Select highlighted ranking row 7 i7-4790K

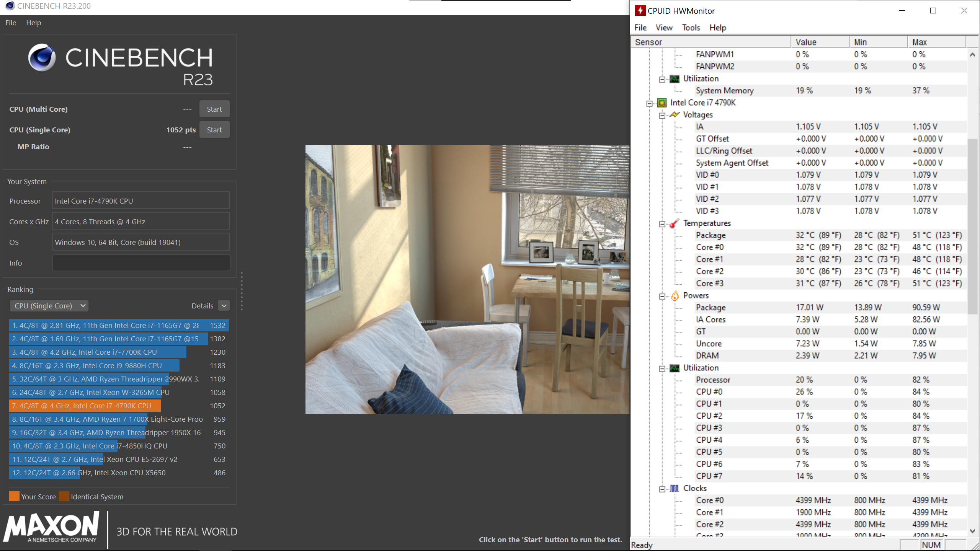point(119,406)
